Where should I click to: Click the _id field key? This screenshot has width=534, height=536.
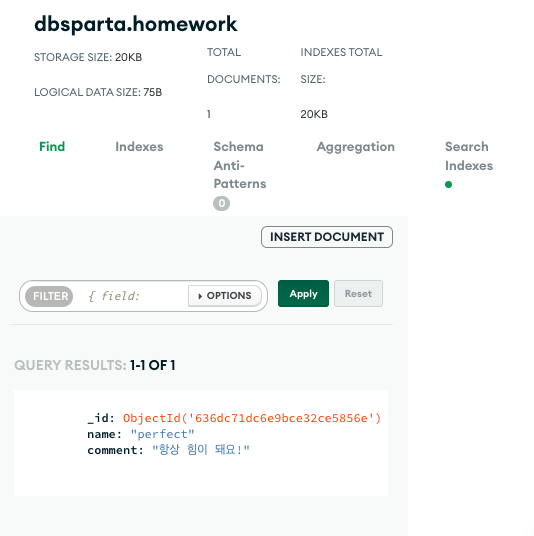click(x=101, y=418)
